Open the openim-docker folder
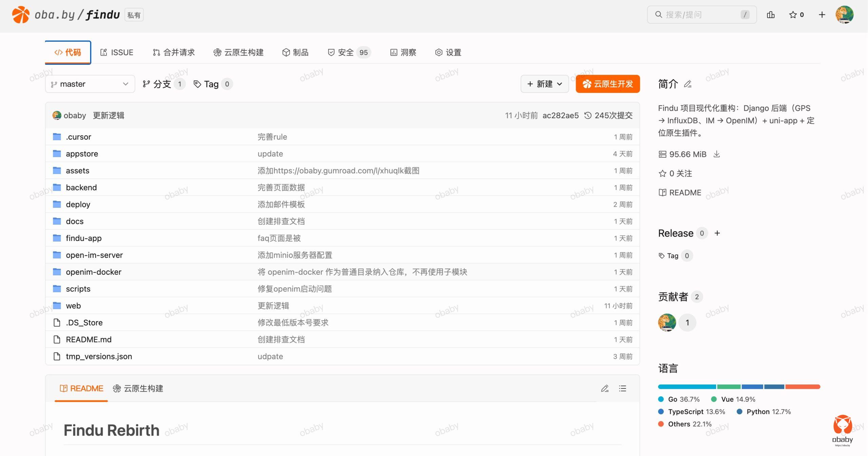 tap(94, 272)
